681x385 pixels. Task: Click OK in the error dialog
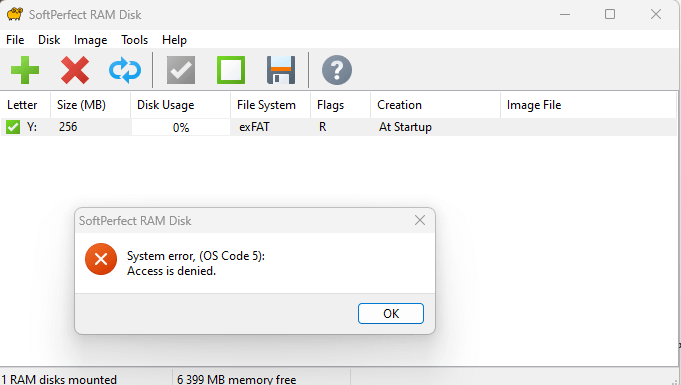(x=391, y=314)
